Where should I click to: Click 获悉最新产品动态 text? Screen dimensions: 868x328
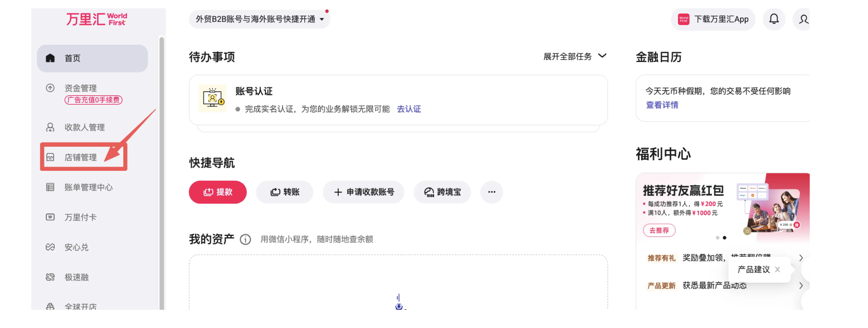[x=714, y=286]
